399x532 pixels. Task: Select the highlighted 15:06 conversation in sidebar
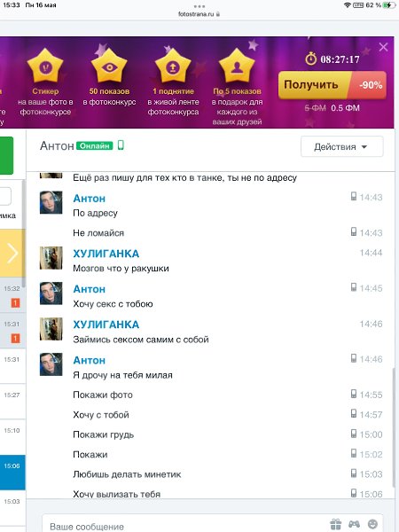coord(12,473)
